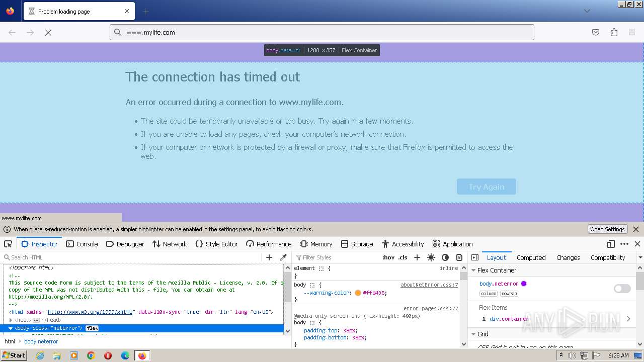The width and height of the screenshot is (644, 362).
Task: Open Opera from the taskbar
Action: 108,355
